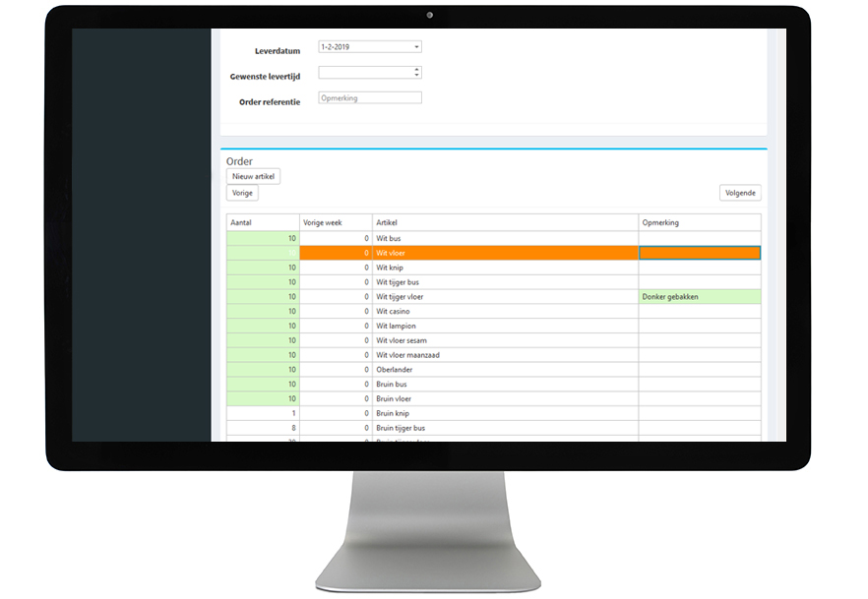This screenshot has width=868, height=599.
Task: Click the Opmerking column header
Action: click(x=700, y=223)
